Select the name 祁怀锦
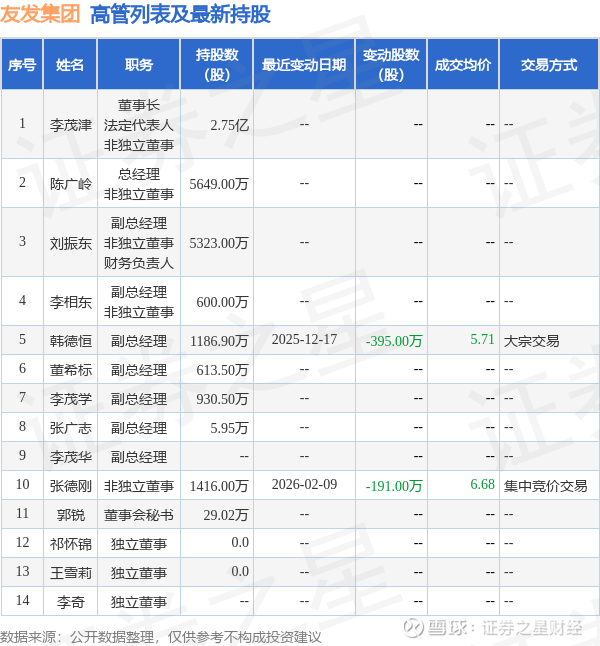Screen dimensions: 600x646 (71, 544)
